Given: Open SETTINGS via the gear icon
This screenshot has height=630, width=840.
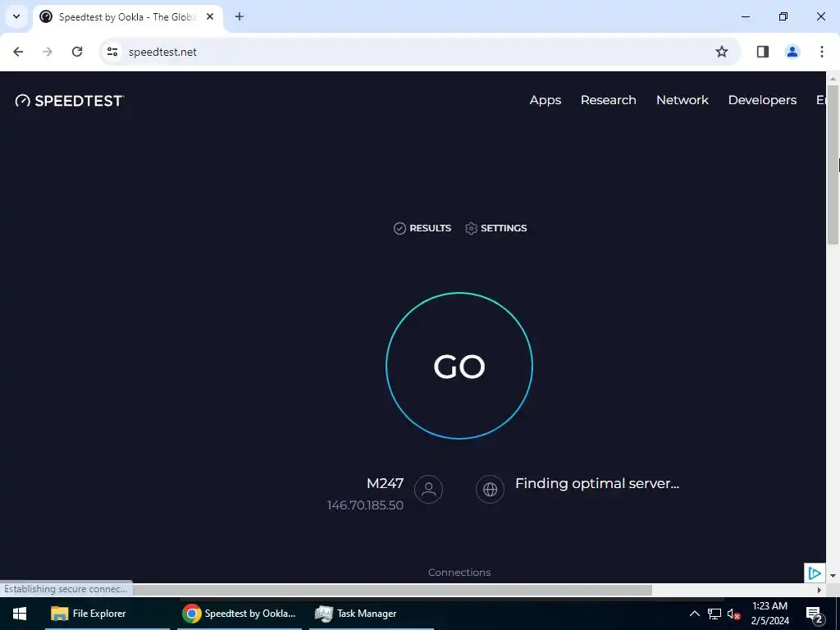Looking at the screenshot, I should (495, 228).
